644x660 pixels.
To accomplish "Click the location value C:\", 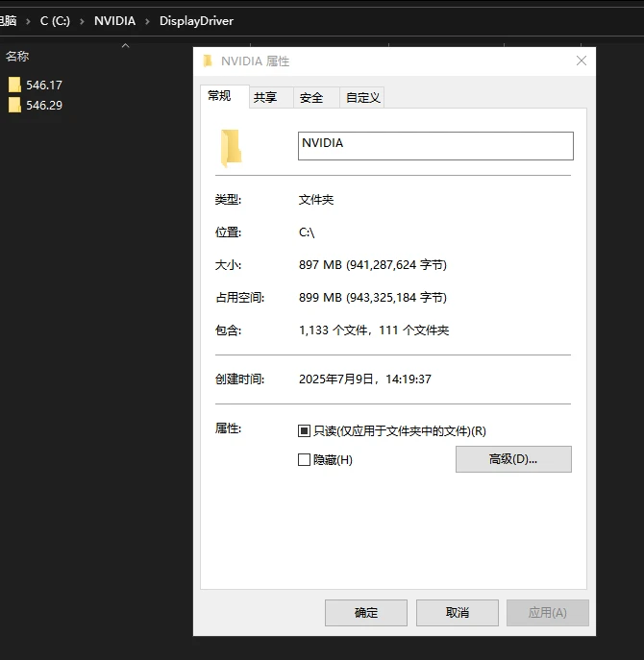I will (x=307, y=232).
